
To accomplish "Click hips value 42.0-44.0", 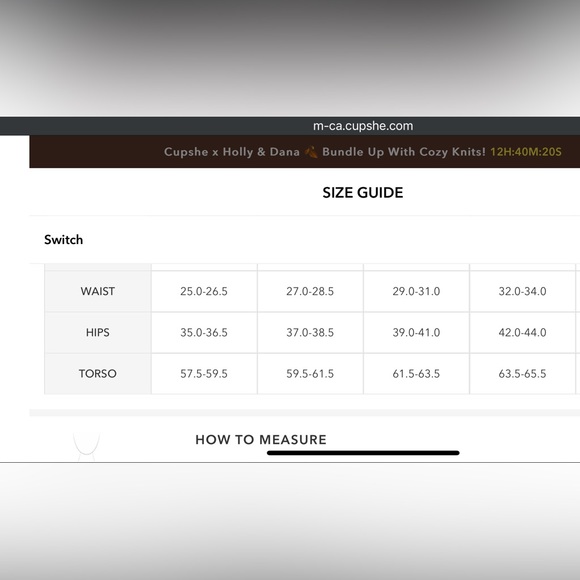I will tap(522, 332).
